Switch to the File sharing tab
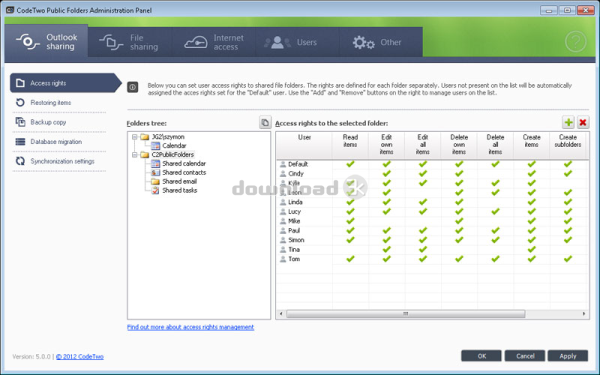600x375 pixels. tap(129, 42)
